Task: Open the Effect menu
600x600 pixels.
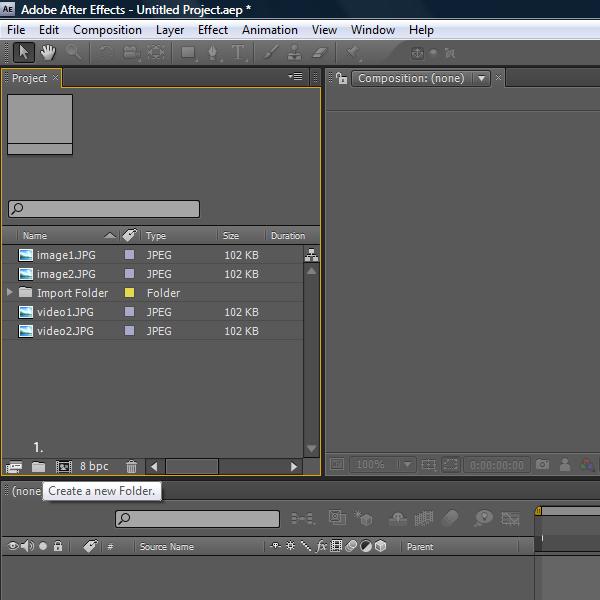Action: tap(213, 30)
